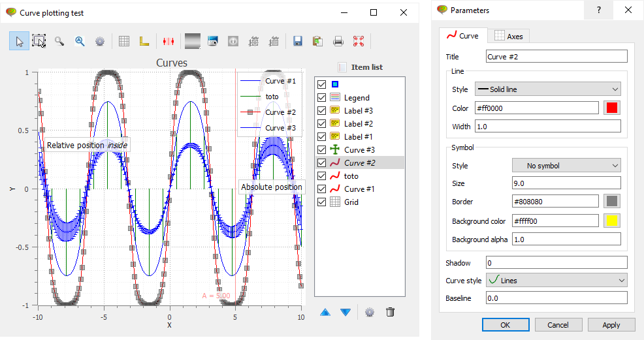Click the trash icon under the item list

[x=390, y=312]
